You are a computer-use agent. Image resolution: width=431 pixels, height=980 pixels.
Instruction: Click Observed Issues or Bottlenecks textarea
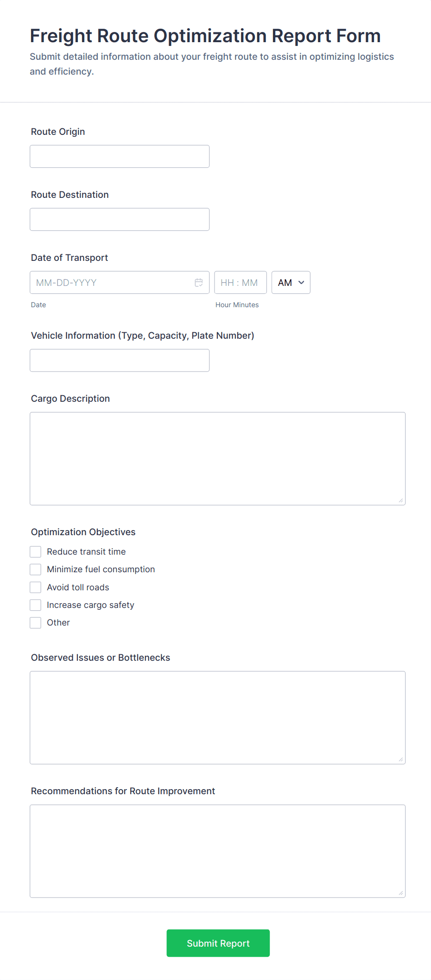218,718
